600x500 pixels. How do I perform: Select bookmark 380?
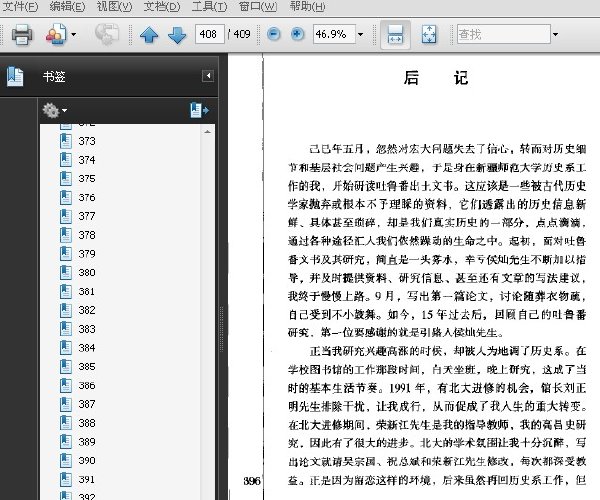pos(87,272)
